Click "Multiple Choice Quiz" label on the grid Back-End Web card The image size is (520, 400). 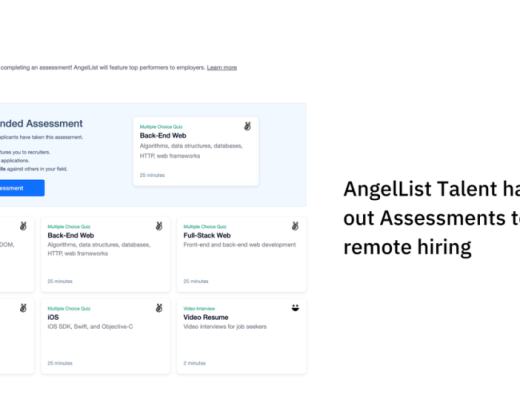coord(69,227)
